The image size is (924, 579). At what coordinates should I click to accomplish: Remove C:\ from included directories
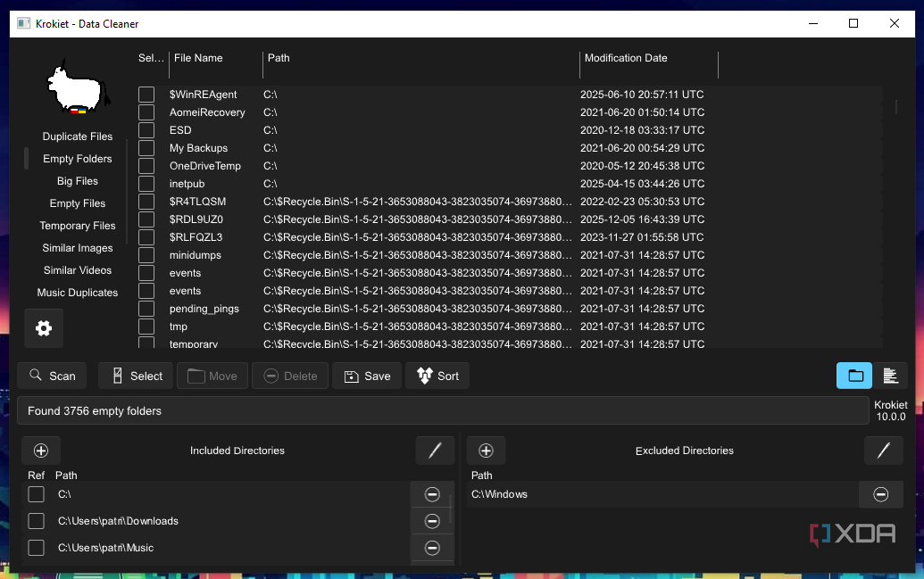(x=432, y=494)
